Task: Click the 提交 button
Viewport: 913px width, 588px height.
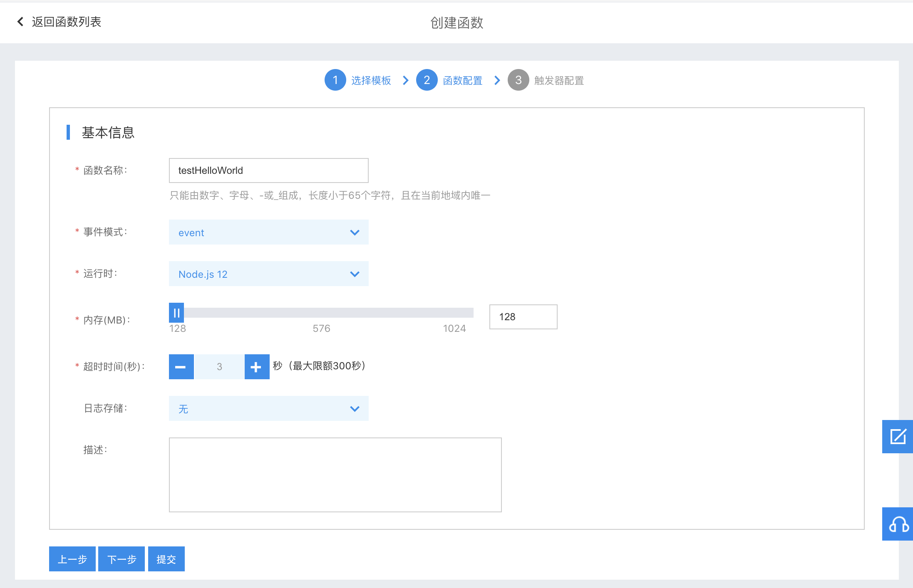Action: [x=166, y=559]
